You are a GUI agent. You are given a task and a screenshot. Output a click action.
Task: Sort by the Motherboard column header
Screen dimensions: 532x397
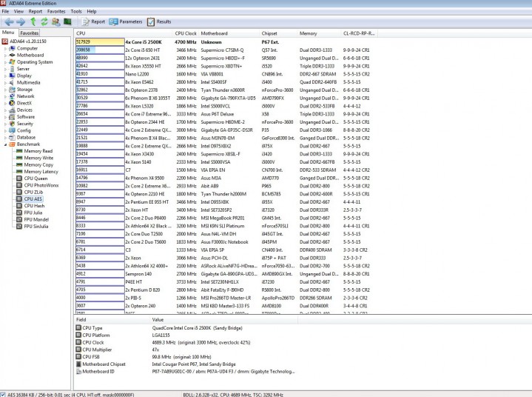(229, 33)
